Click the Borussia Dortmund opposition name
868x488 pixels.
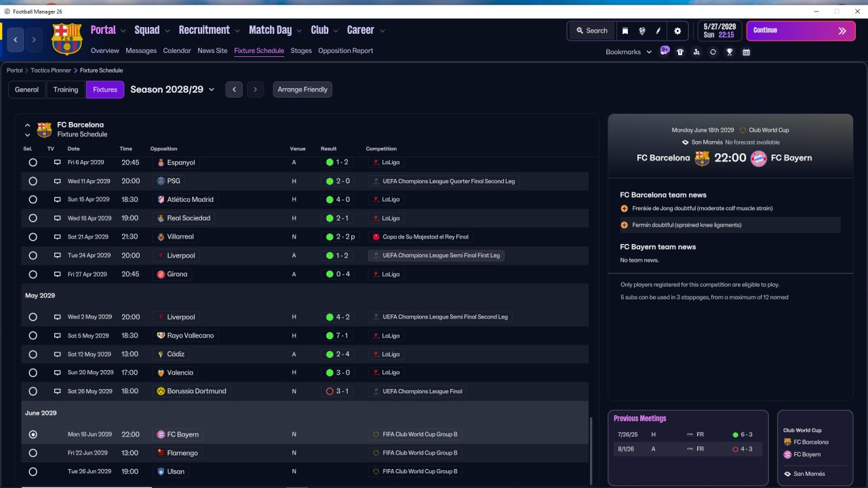(197, 391)
